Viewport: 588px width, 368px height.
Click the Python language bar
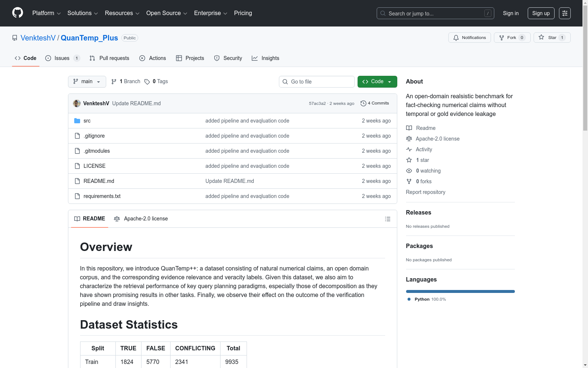(x=460, y=291)
